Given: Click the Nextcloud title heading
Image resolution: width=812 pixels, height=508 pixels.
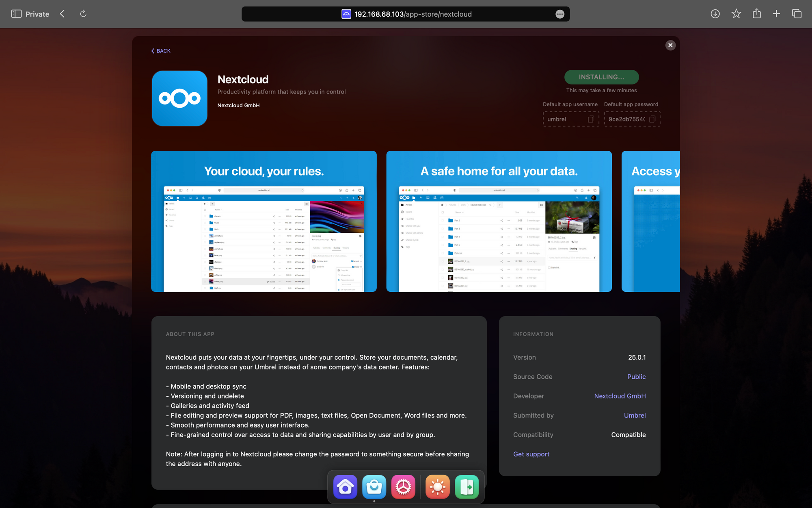Looking at the screenshot, I should [243, 79].
